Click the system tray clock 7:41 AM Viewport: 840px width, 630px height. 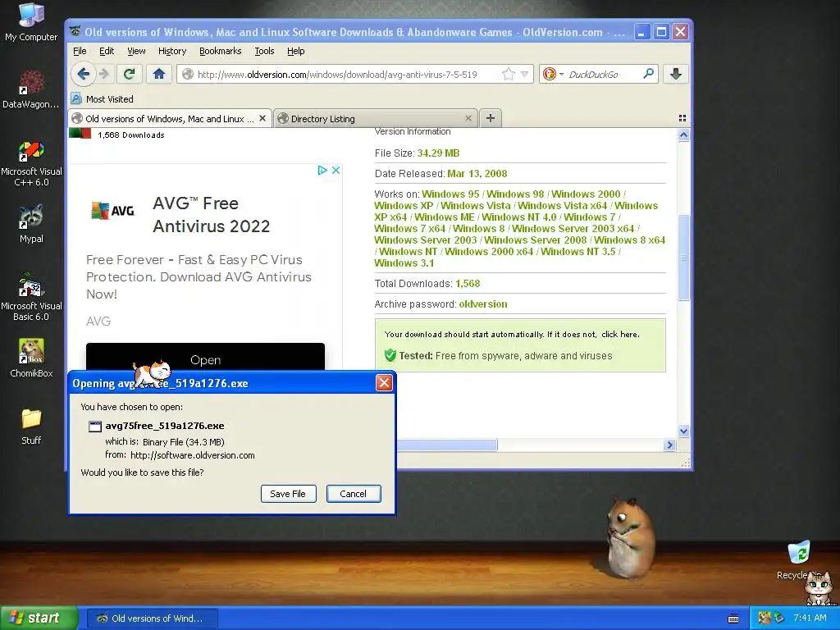click(810, 618)
